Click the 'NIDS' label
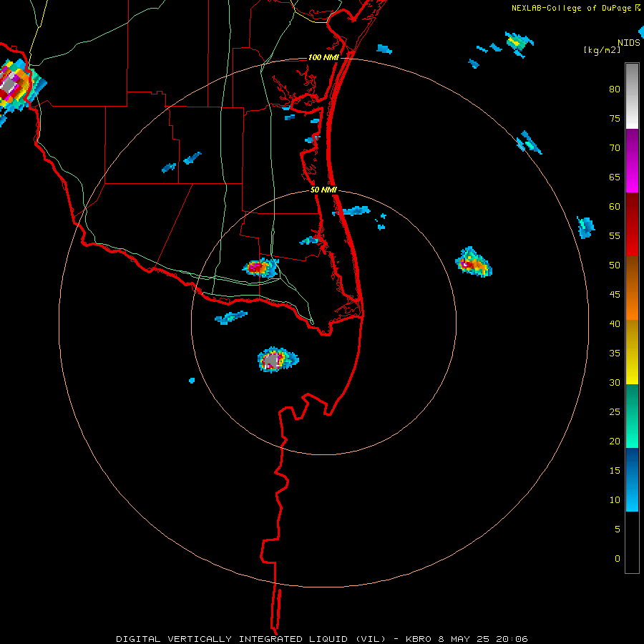Image resolution: width=644 pixels, height=644 pixels. coord(629,43)
